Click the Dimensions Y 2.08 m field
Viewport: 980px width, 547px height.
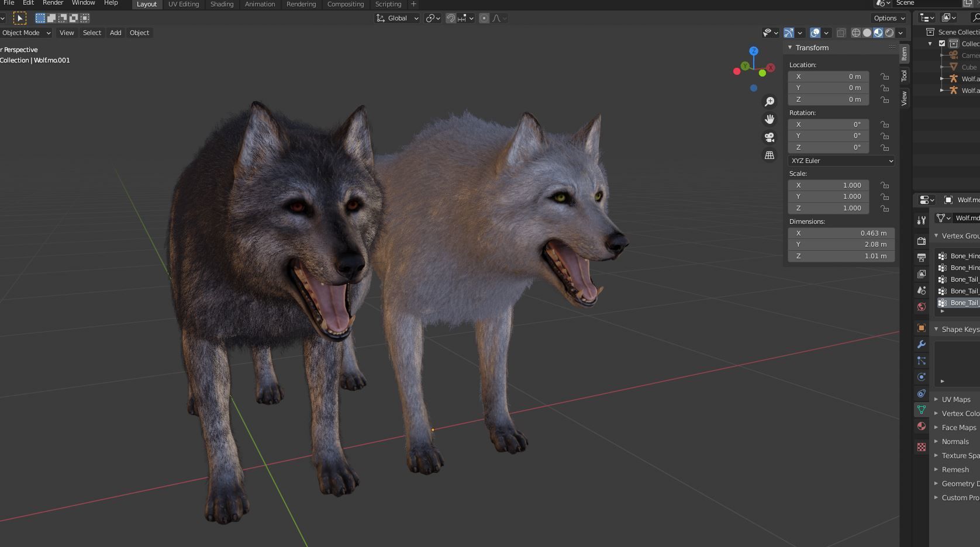point(841,244)
